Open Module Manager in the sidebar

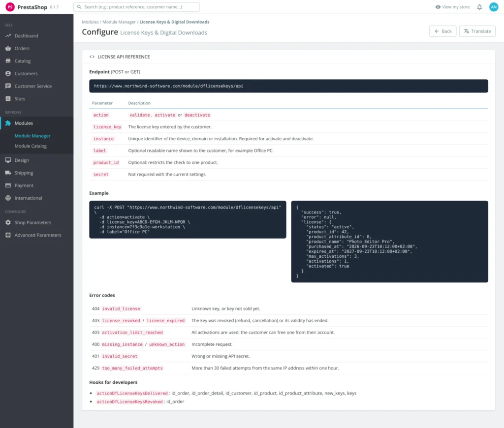coord(32,136)
